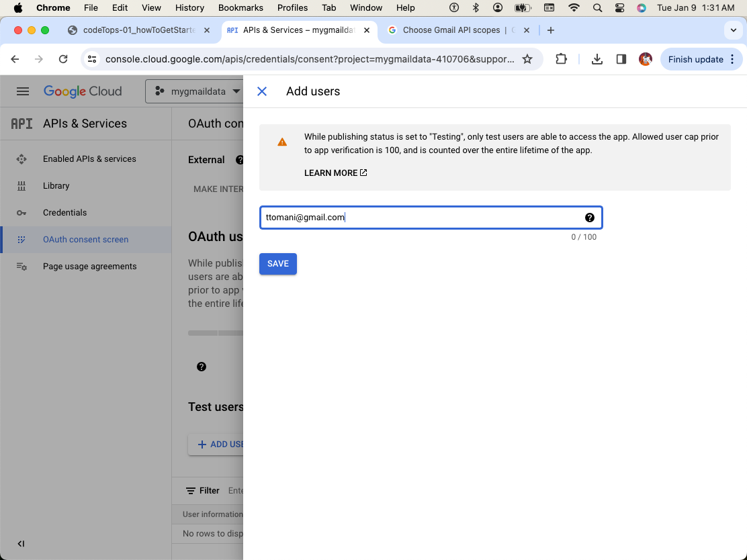Click the Credentials key icon
This screenshot has width=747, height=560.
(21, 213)
